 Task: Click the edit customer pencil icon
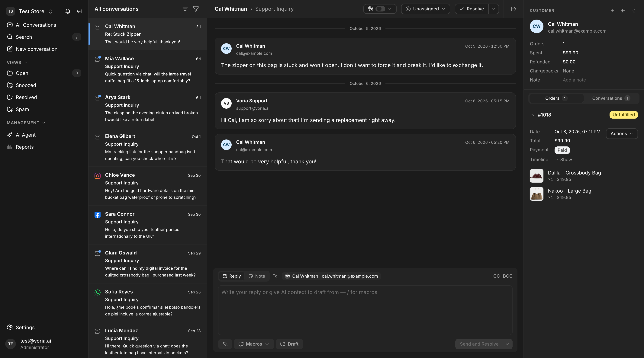tap(633, 11)
